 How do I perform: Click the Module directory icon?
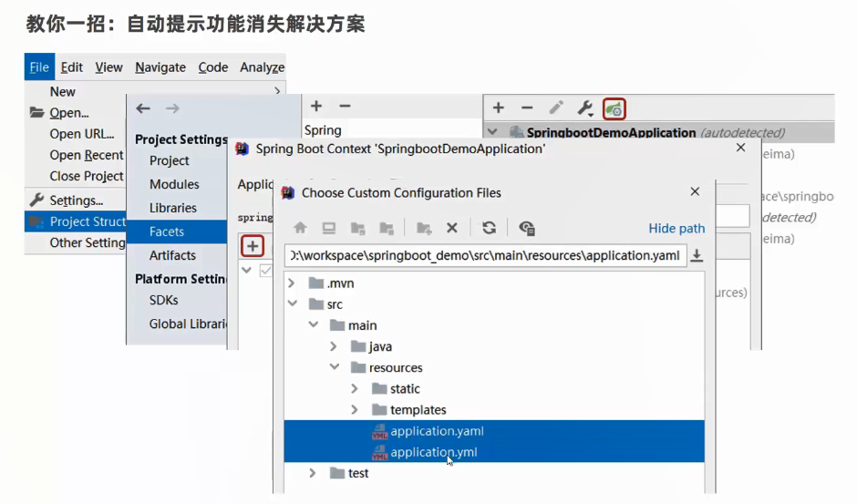tap(387, 228)
